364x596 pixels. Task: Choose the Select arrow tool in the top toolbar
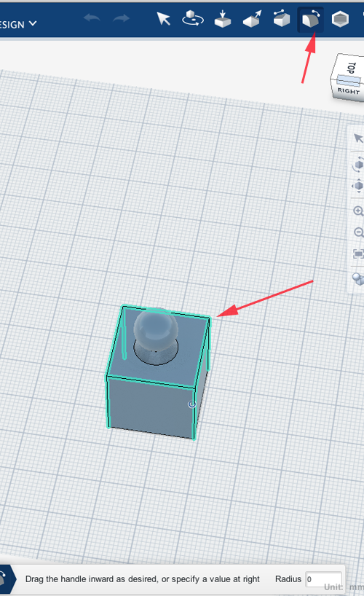[163, 18]
